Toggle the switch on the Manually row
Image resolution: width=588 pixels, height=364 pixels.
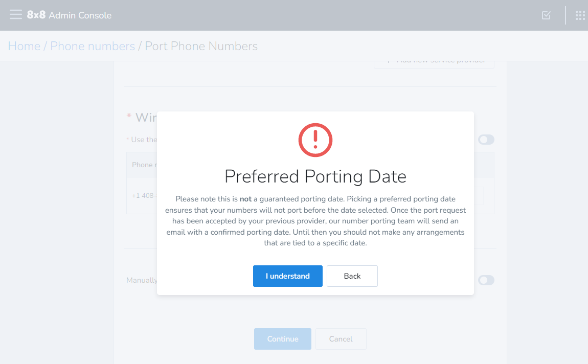(486, 280)
